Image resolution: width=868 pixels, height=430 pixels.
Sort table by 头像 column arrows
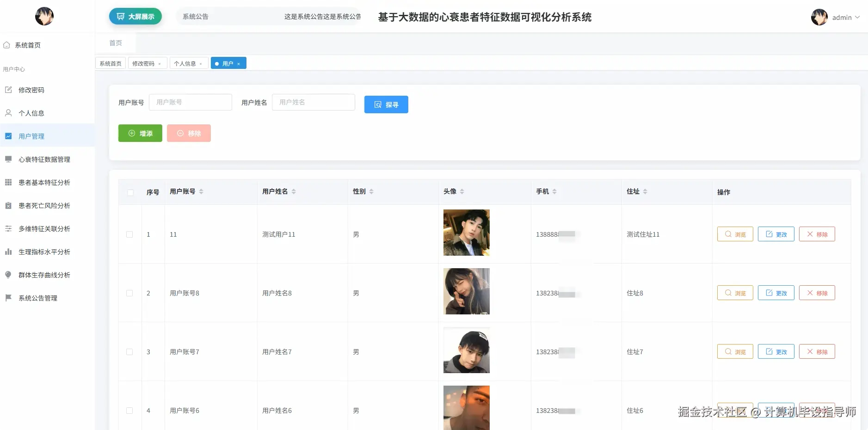pyautogui.click(x=462, y=191)
